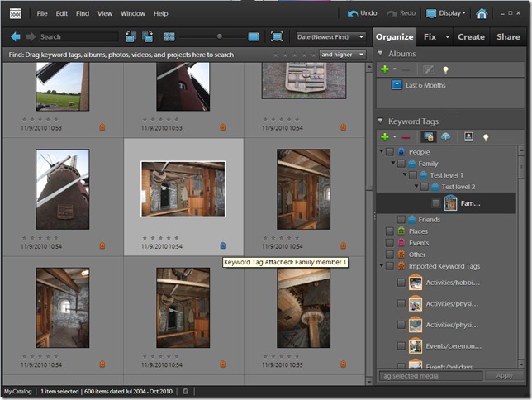Enable the Events keyword tag checkbox
This screenshot has height=400, width=532.
click(389, 243)
